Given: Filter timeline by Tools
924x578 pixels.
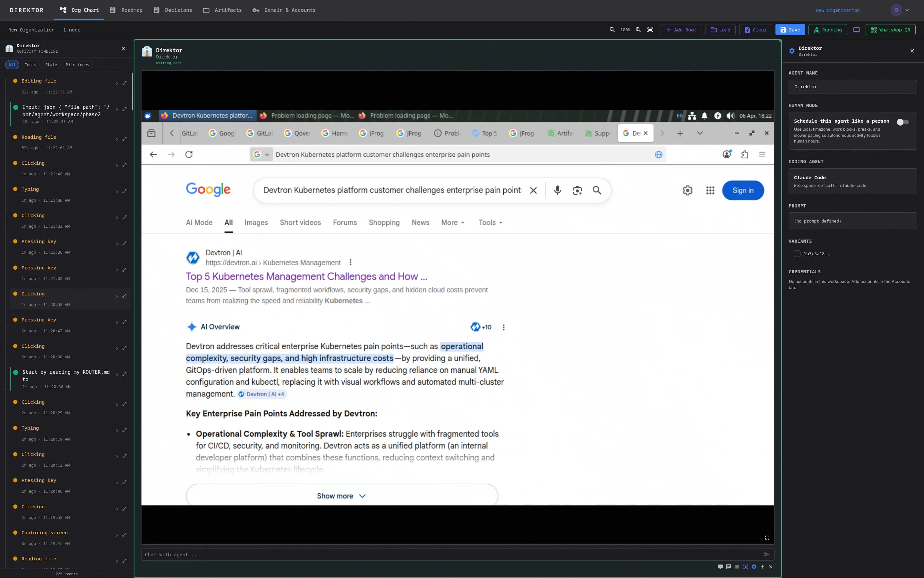Looking at the screenshot, I should tap(30, 65).
